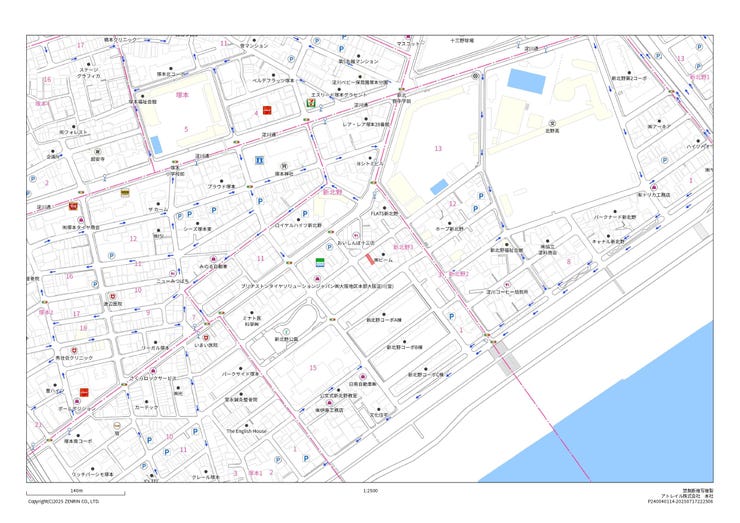Click the park symbol at 新北野公園
740x523 pixels.
286,331
